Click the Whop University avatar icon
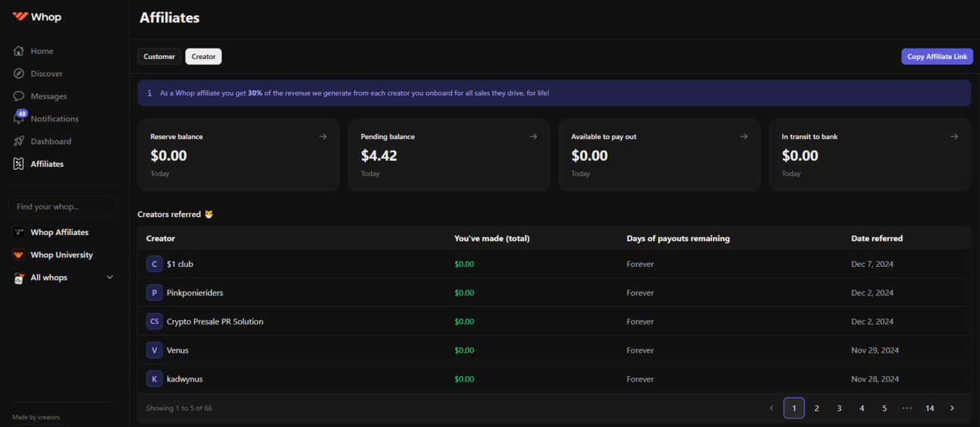The width and height of the screenshot is (980, 427). (x=19, y=255)
